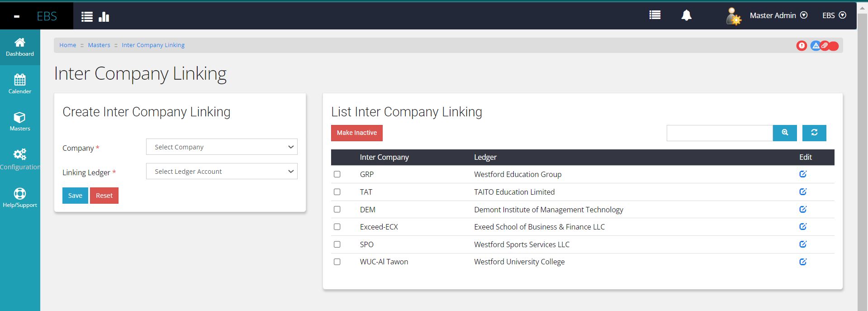
Task: Open the Master Admin user menu
Action: (x=778, y=15)
